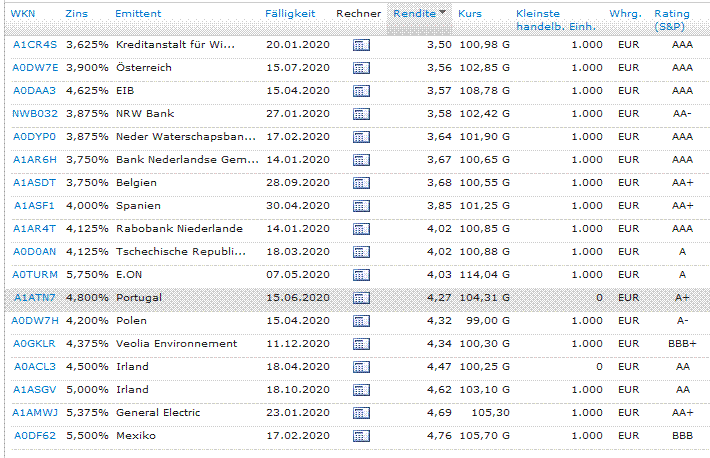Sort by Rating (S&P) column header
Image resolution: width=710 pixels, height=458 pixels.
click(x=672, y=20)
